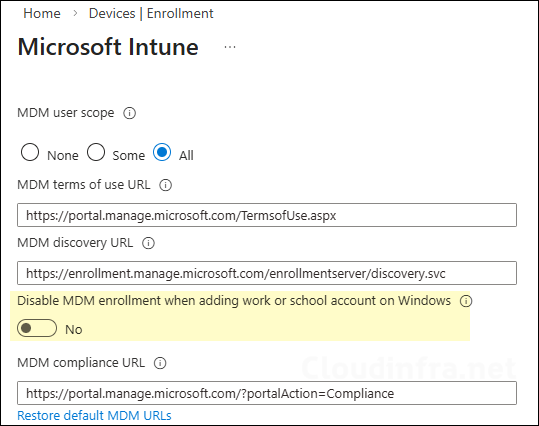
Task: Select the Some radio button for MDM scope
Action: coord(96,152)
